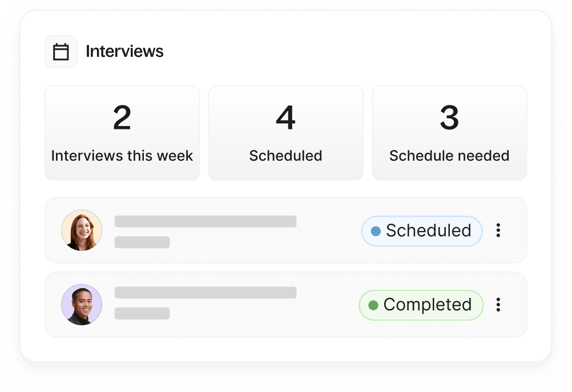The height and width of the screenshot is (392, 572).
Task: Click the calendar icon beside Interviews
Action: click(61, 52)
